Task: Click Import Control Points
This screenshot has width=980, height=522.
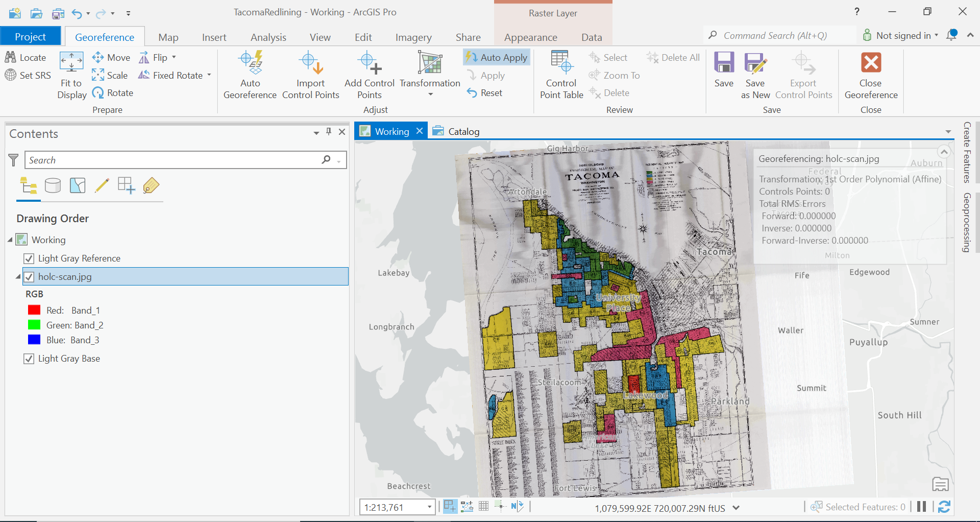Action: coord(310,75)
